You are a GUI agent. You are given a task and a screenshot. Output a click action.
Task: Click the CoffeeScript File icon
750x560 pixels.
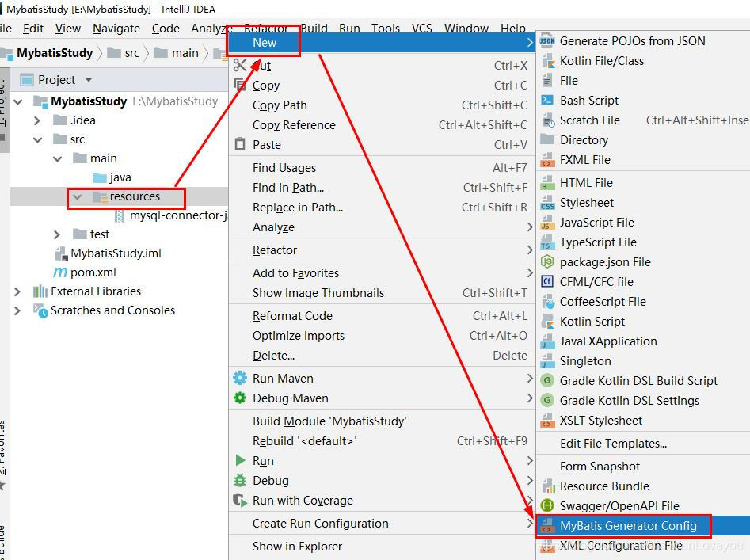pyautogui.click(x=547, y=302)
